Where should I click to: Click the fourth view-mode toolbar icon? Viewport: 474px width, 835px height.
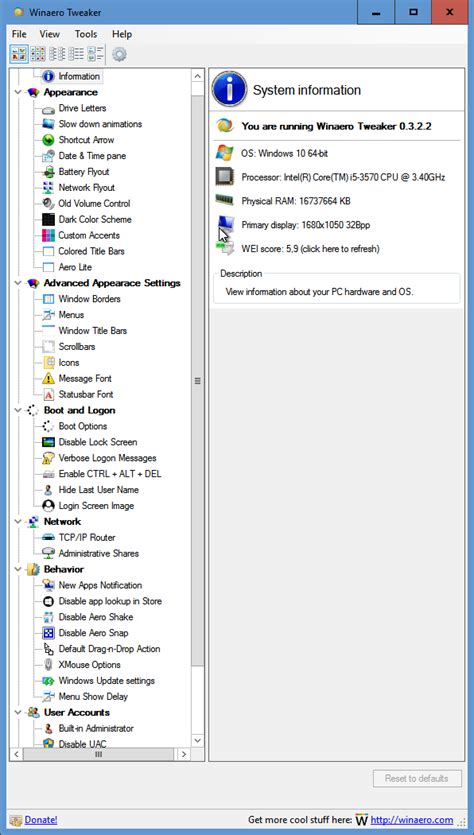tap(76, 54)
